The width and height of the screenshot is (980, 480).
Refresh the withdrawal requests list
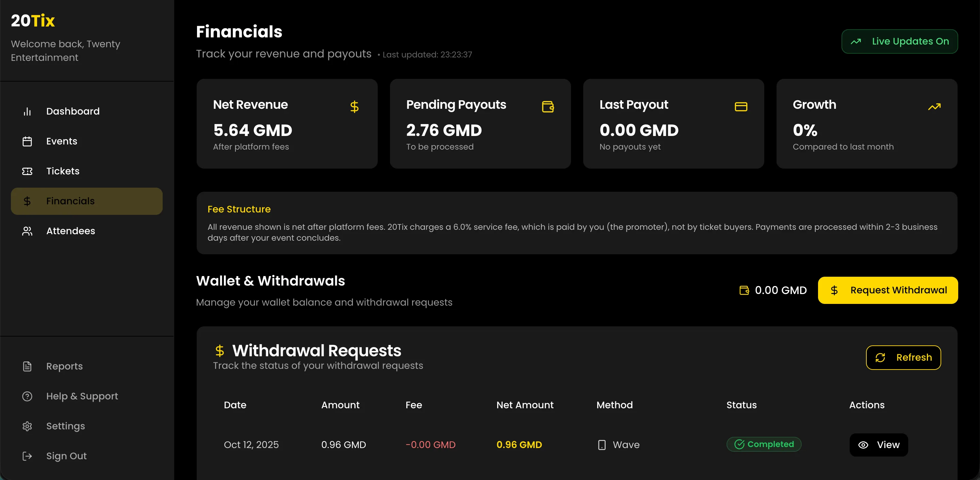point(903,358)
